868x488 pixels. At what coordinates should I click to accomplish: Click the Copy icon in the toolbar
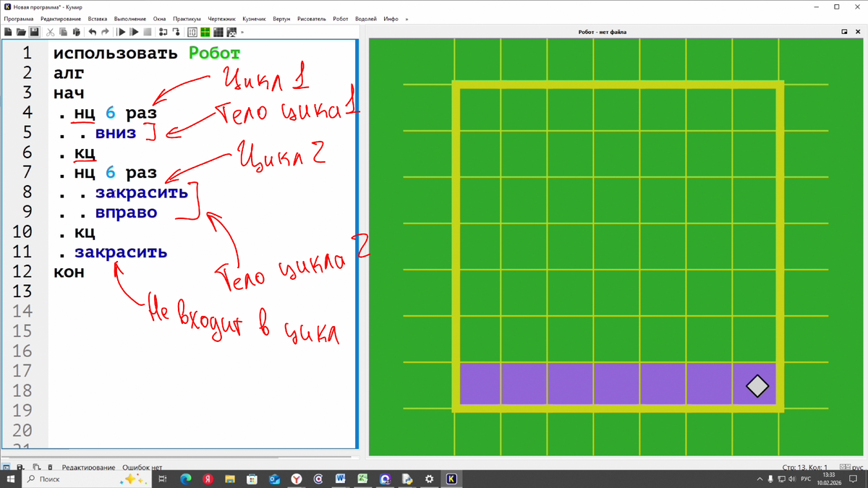click(63, 32)
